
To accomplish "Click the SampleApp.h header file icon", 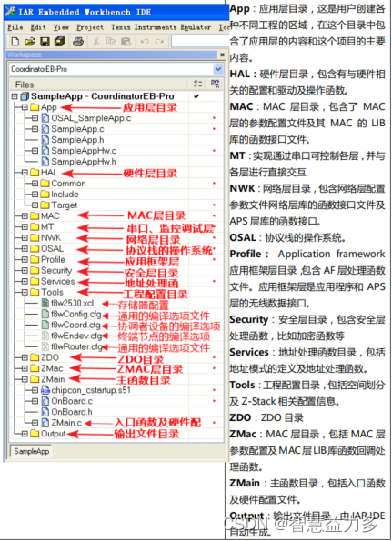I will [45, 140].
